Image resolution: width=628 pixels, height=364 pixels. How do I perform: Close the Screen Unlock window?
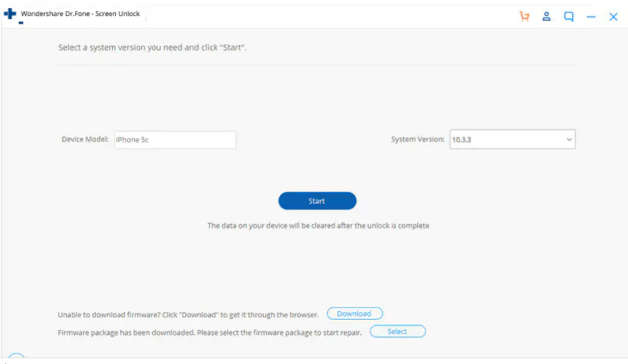(613, 17)
